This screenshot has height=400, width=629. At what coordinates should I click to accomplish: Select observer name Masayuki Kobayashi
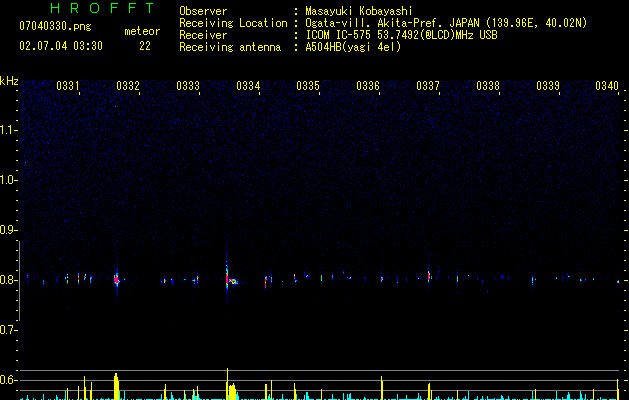click(359, 11)
